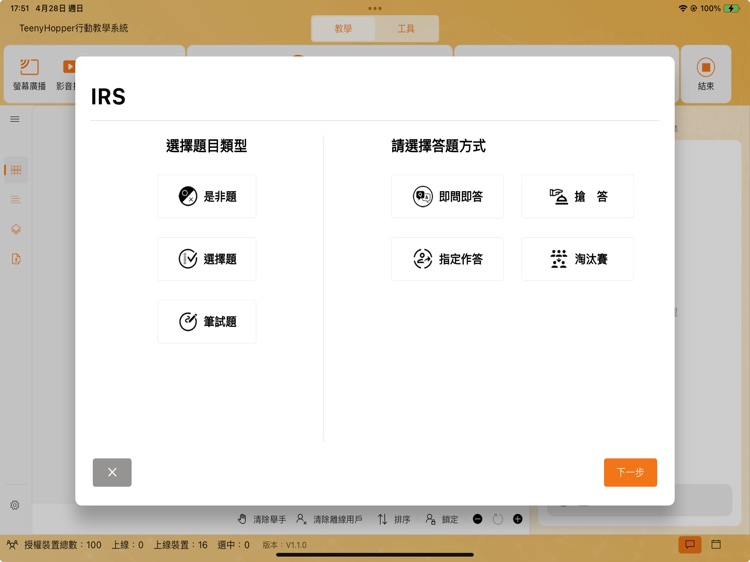The image size is (750, 562).
Task: Click the battery indicator in status bar
Action: [732, 8]
